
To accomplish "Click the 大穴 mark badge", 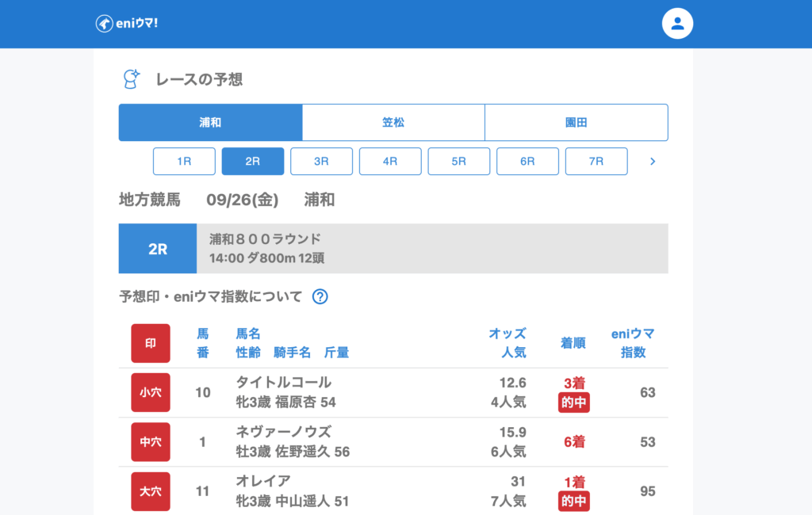I will [151, 491].
